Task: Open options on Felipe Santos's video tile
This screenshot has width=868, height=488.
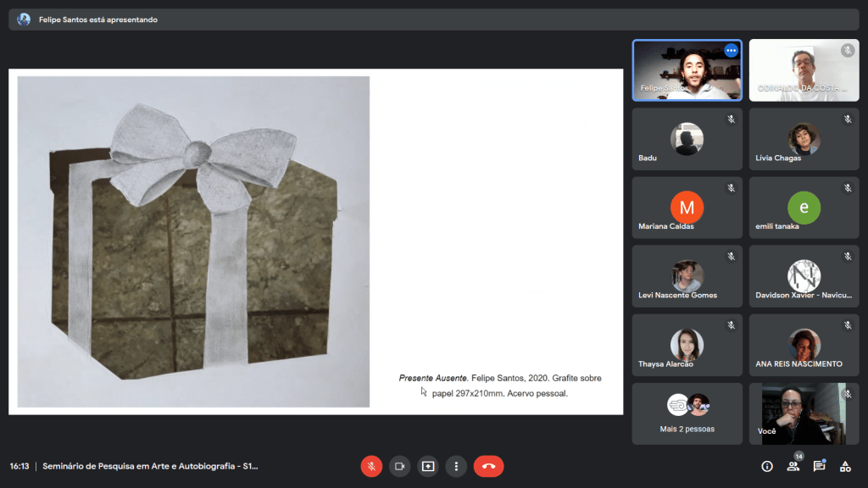Action: (x=731, y=51)
